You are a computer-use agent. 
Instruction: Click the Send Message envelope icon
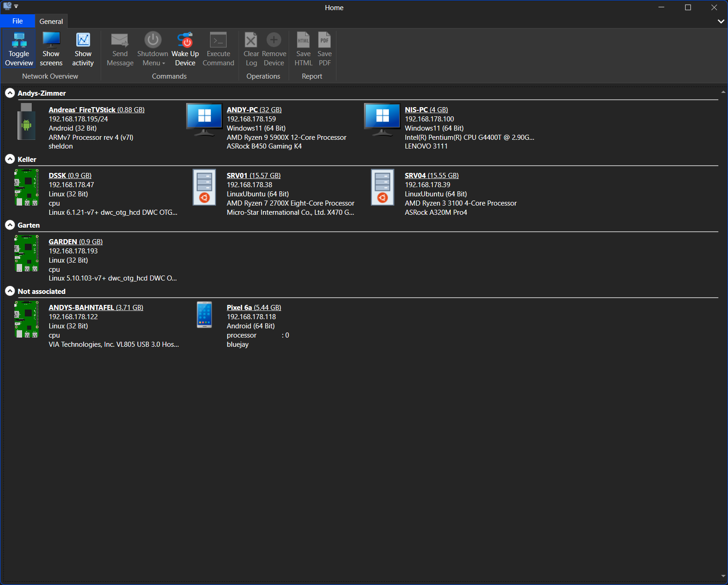coord(120,40)
